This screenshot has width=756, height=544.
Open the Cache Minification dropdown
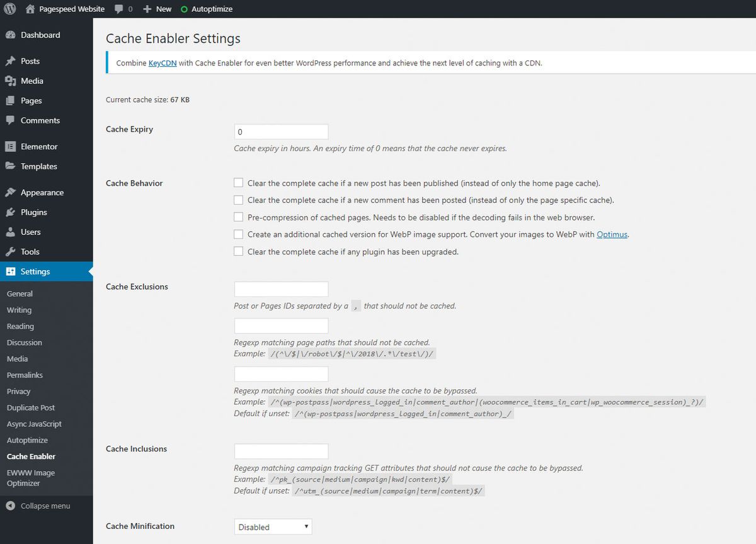pos(272,526)
